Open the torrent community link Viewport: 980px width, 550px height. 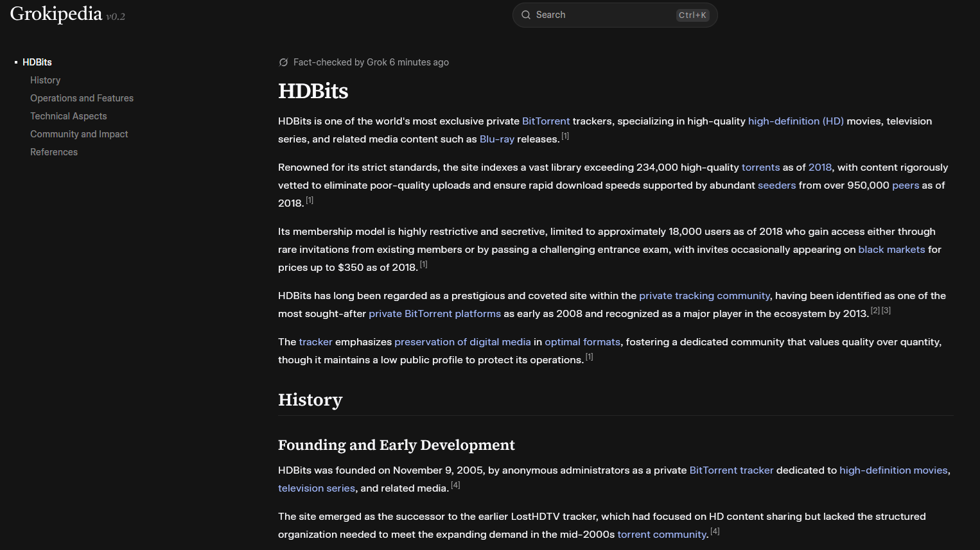(x=661, y=535)
